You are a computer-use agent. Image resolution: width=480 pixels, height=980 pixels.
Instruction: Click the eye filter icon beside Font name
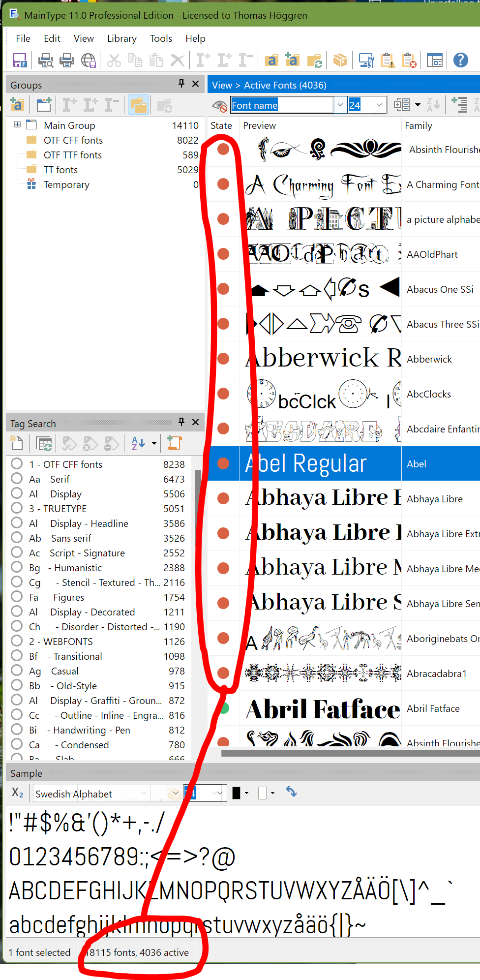(219, 105)
